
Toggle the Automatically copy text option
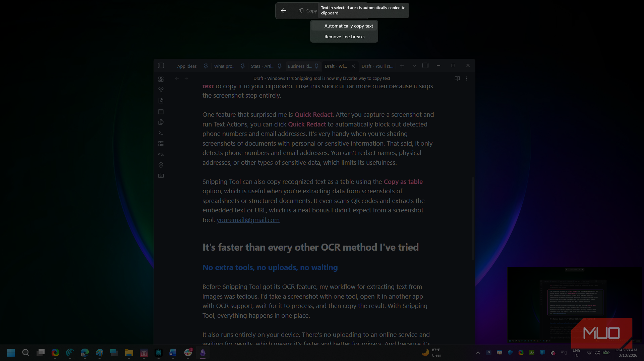pyautogui.click(x=344, y=26)
